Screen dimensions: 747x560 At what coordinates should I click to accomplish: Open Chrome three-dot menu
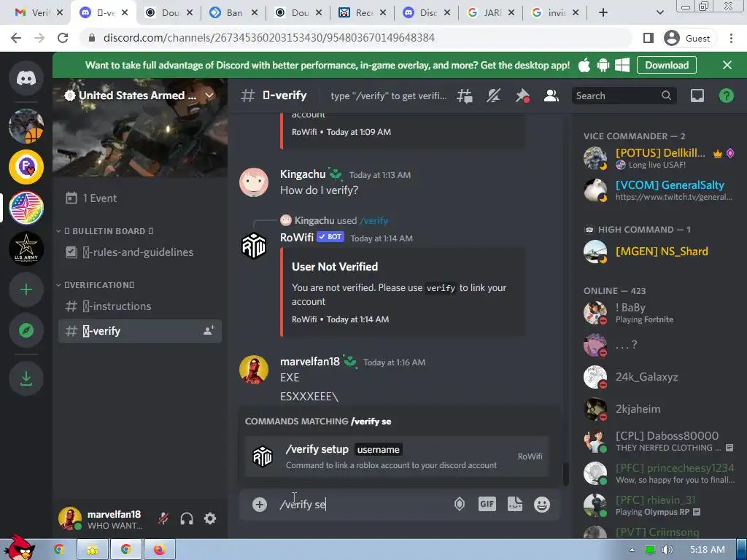pos(731,38)
